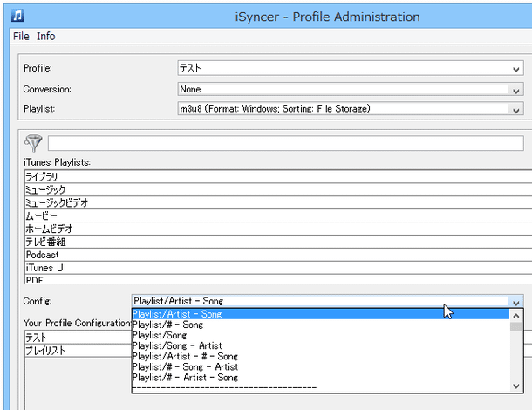Select Podcast playlist row
The width and height of the screenshot is (532, 410).
(278, 255)
